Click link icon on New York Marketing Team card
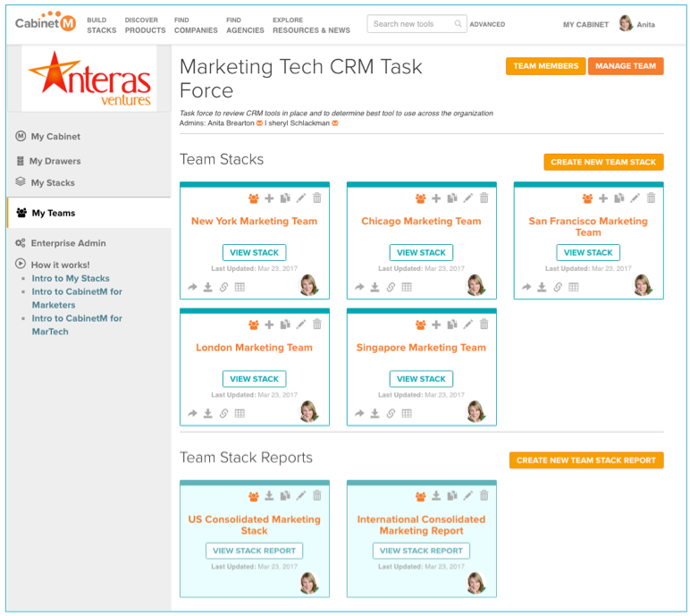The image size is (690, 616). point(223,288)
